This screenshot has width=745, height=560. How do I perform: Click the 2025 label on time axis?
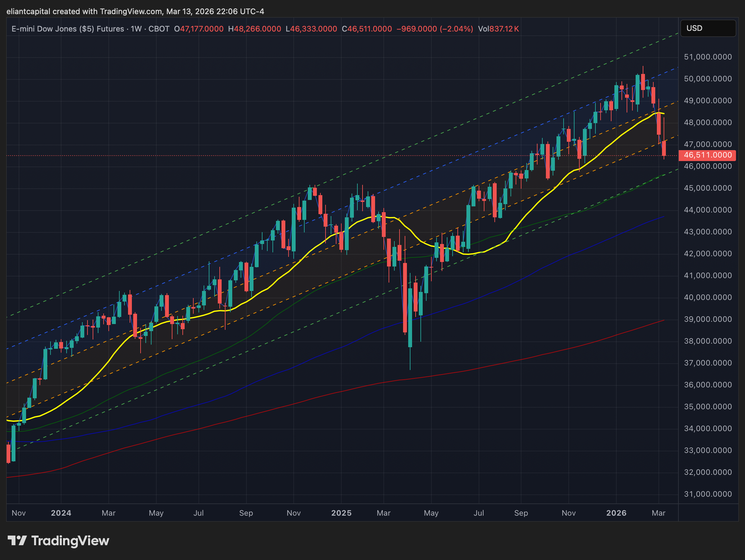click(341, 513)
